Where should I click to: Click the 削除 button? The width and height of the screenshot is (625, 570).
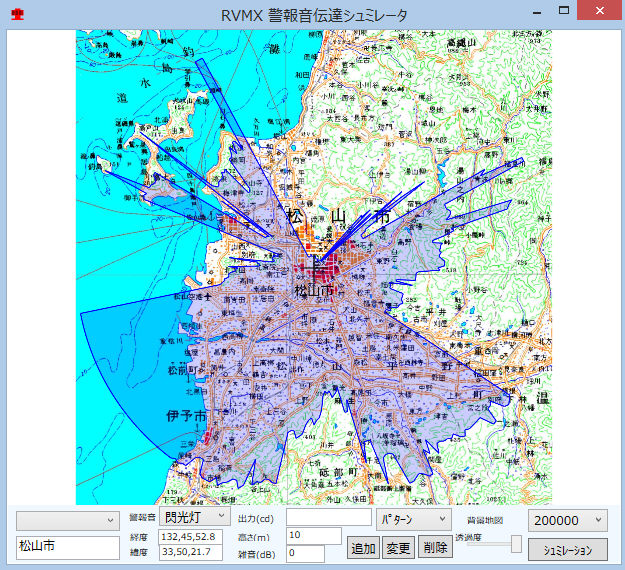[434, 548]
